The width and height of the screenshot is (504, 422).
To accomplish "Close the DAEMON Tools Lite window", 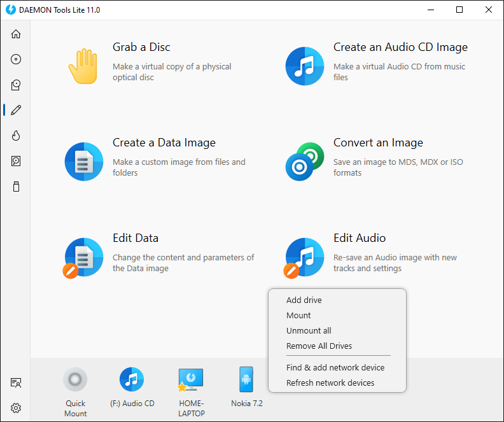I will click(x=489, y=10).
